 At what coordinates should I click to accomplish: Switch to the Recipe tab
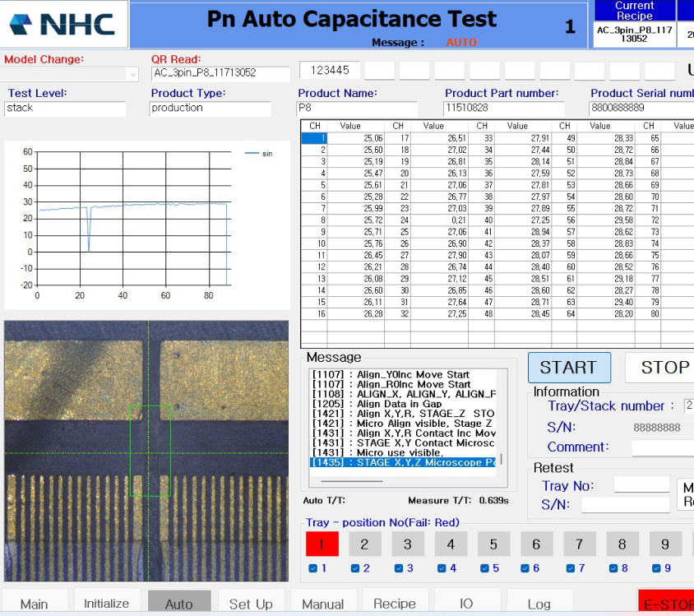click(395, 604)
